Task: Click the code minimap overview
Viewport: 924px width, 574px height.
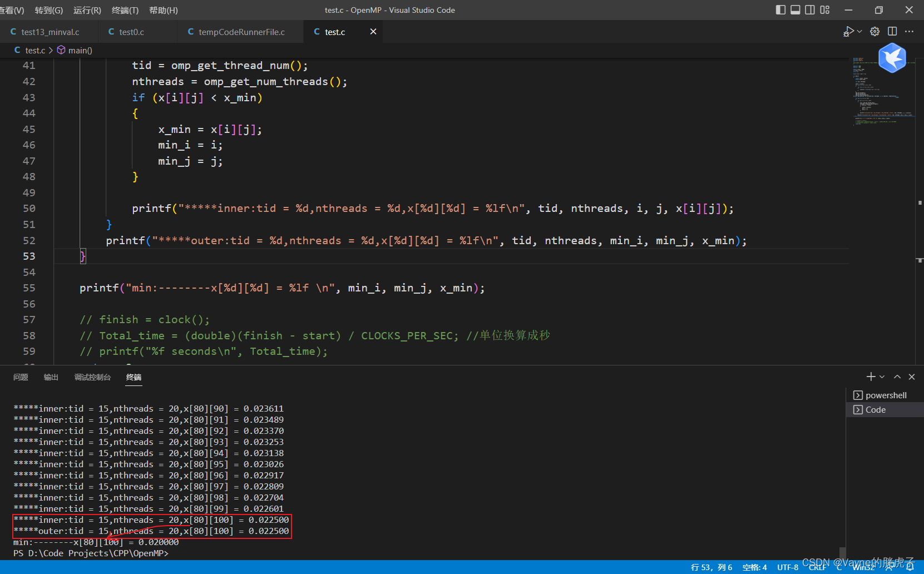Action: point(883,92)
